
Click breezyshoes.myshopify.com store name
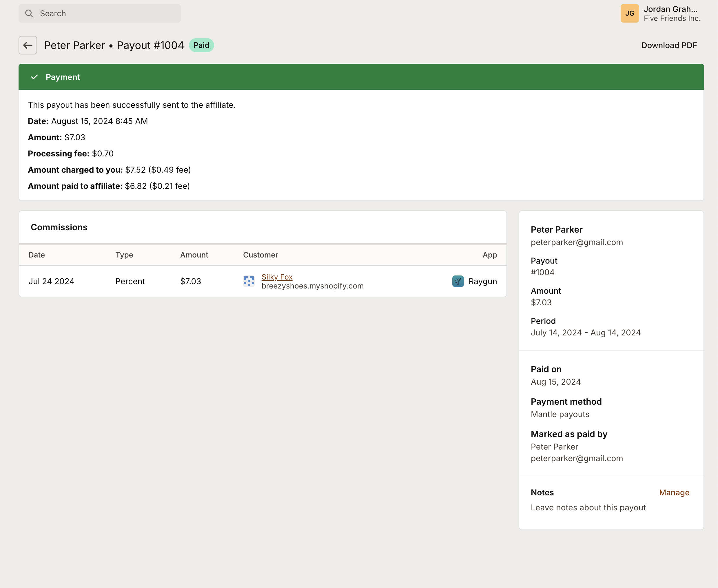point(312,286)
